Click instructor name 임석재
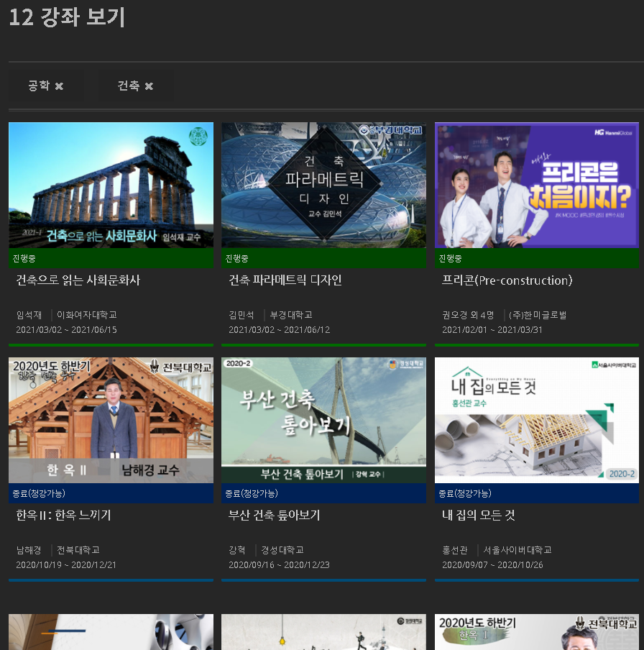 coord(29,315)
